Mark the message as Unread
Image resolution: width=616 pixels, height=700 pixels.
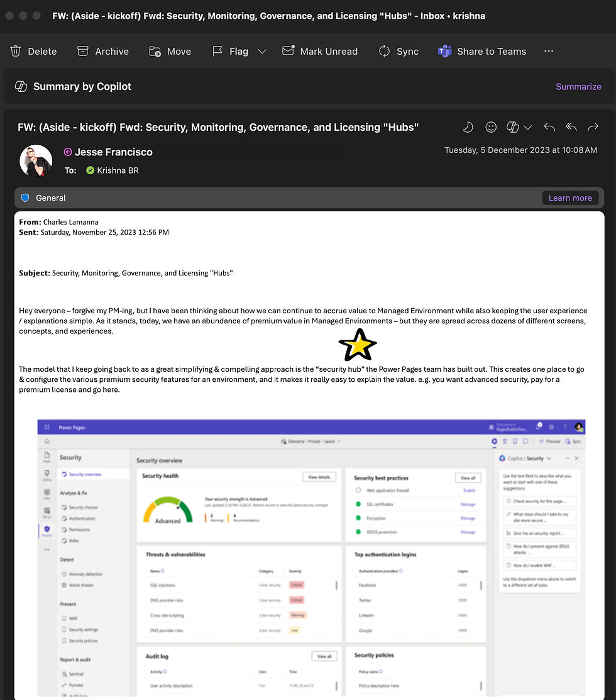(320, 52)
